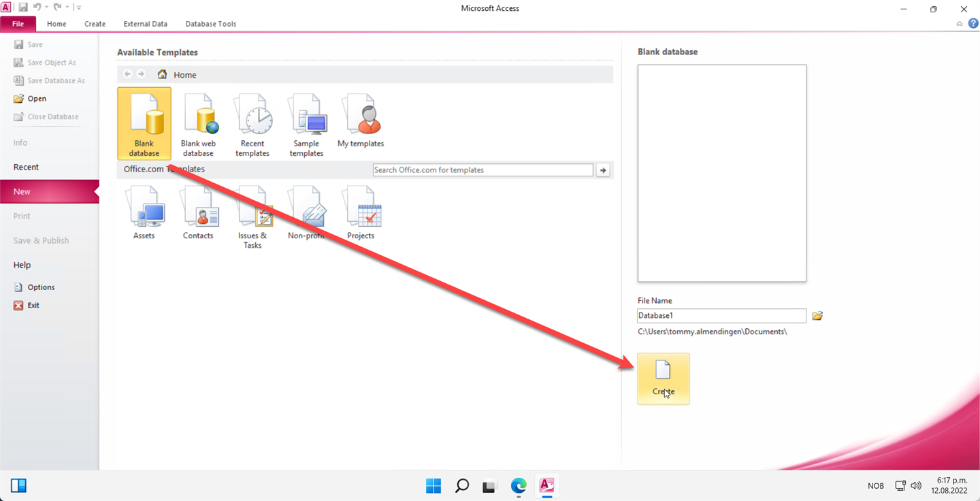
Task: Click the file path C:\Users\tommy.almendingen\Documents\
Action: tap(713, 332)
